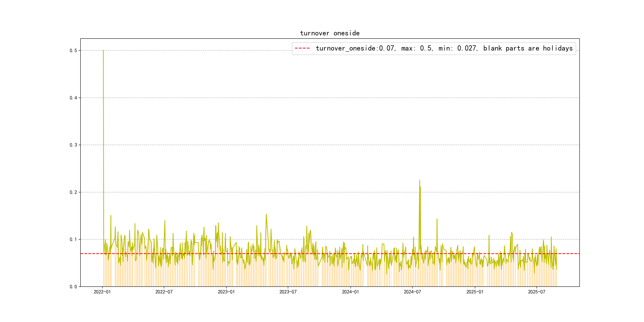Click the 0.1 y-axis tick label
Viewport: 644px width, 322px height.
(x=73, y=239)
